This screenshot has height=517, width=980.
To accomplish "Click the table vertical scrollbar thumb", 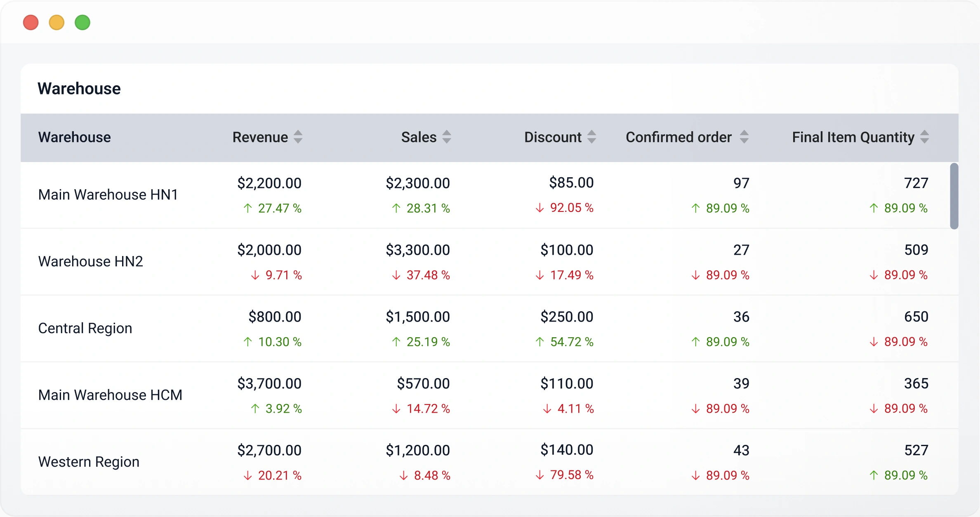I will point(954,196).
